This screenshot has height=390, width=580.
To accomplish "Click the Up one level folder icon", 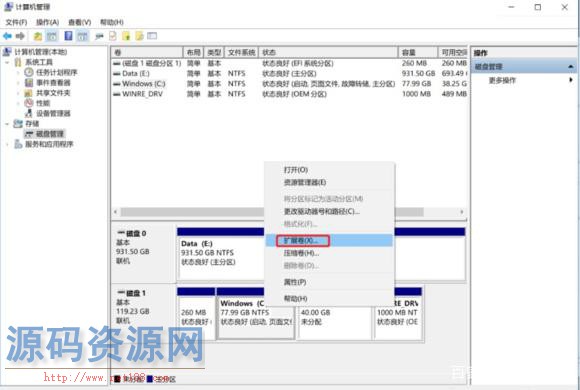I will point(38,36).
